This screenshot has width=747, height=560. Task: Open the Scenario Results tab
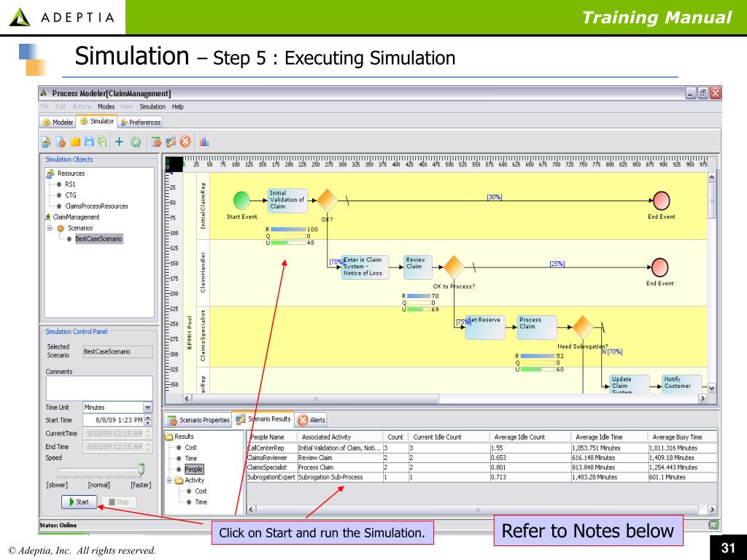tap(263, 419)
